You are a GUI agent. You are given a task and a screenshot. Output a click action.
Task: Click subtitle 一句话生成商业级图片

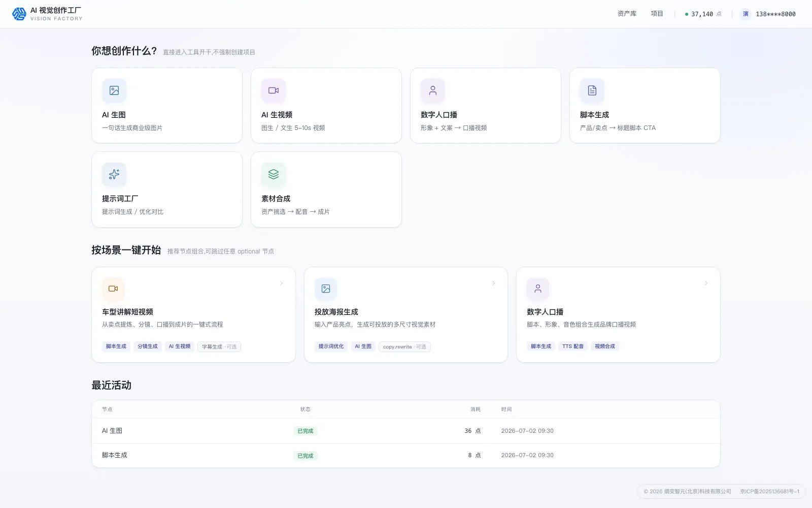point(132,128)
